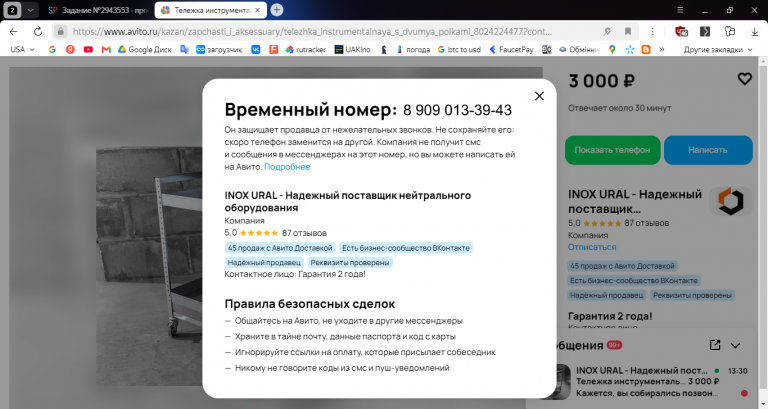This screenshot has width=768, height=409.
Task: Expand the tab list dropdown arrow
Action: [30, 10]
